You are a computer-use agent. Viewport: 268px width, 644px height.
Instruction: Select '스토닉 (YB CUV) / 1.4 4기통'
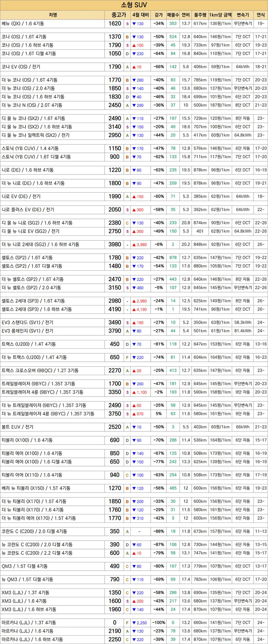30,148
